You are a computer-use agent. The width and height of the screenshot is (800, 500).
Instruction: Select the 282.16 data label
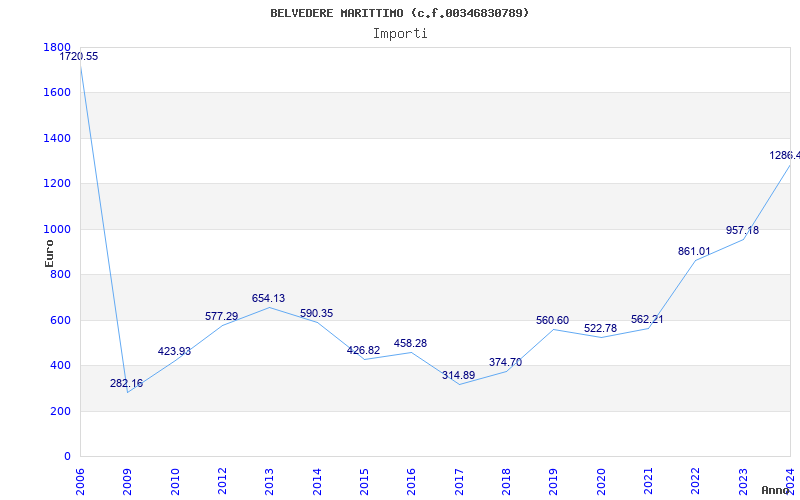tap(127, 383)
